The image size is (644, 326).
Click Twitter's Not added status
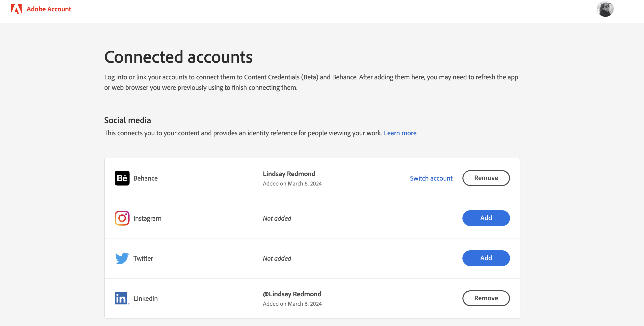[x=277, y=258]
